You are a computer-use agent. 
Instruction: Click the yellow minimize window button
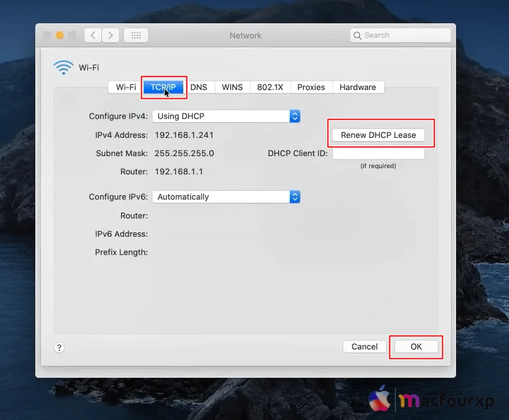click(60, 35)
